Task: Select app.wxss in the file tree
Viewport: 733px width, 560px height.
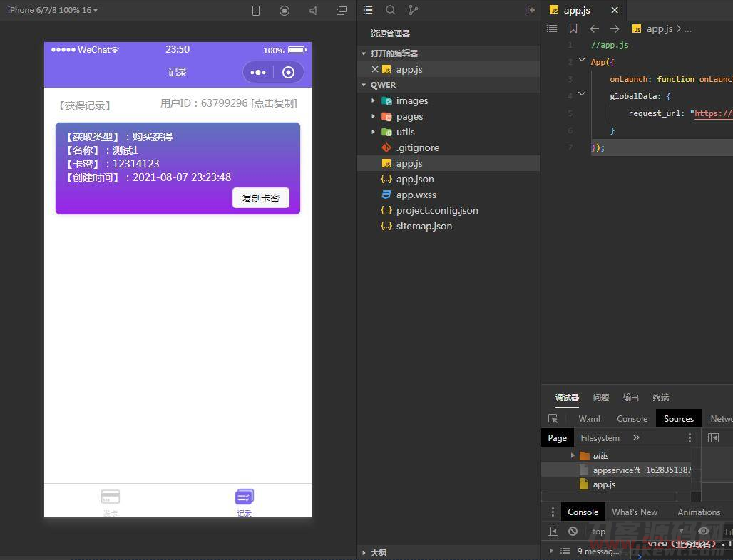Action: pyautogui.click(x=416, y=195)
